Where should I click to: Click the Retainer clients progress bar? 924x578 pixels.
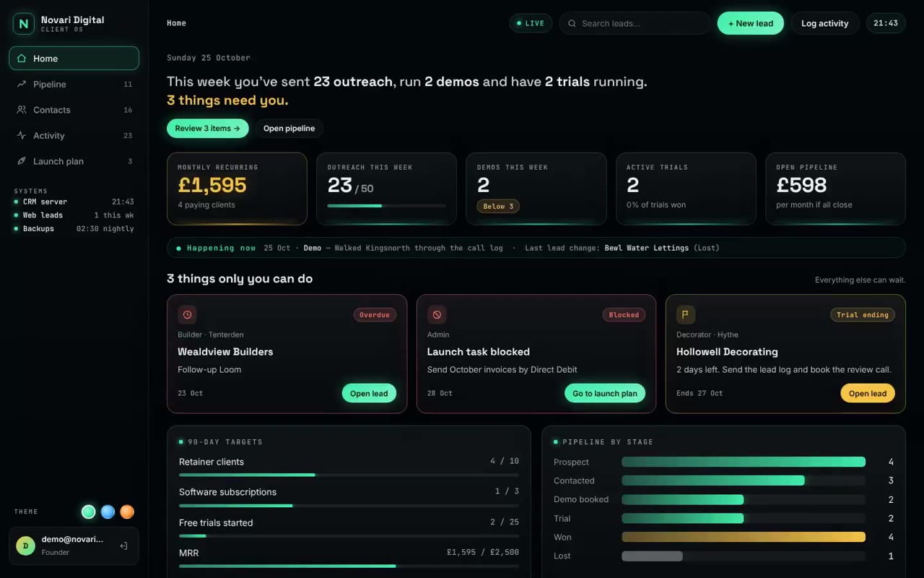pos(349,475)
